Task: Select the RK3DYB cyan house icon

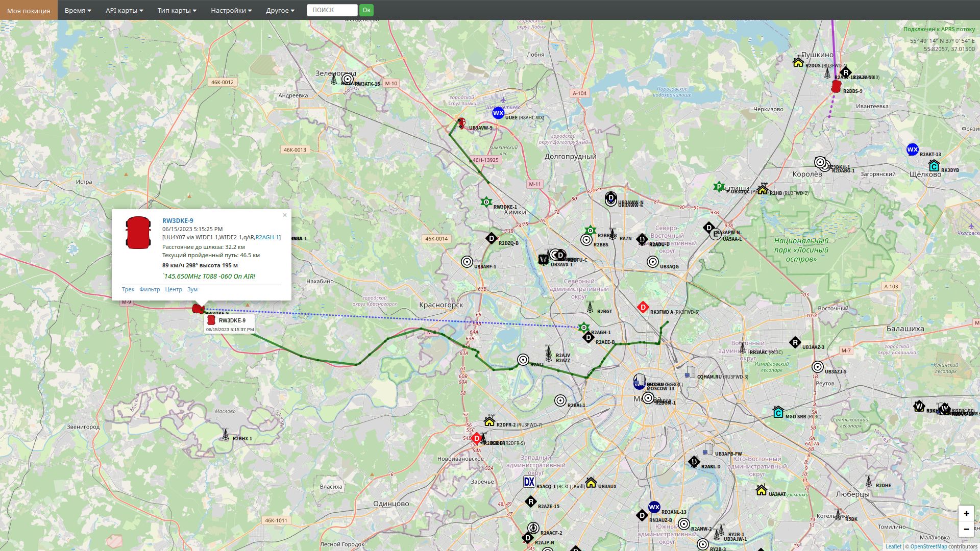Action: tap(934, 166)
